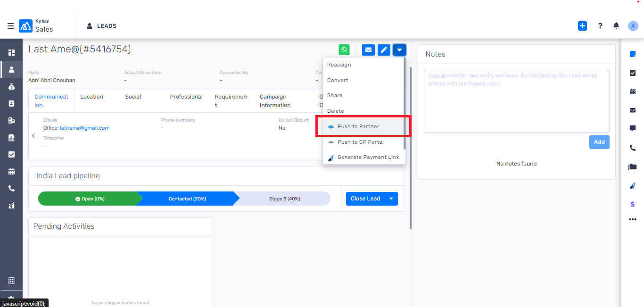Open the ellipsis icon at the right rail bottom
This screenshot has width=644, height=307.
pos(632,219)
